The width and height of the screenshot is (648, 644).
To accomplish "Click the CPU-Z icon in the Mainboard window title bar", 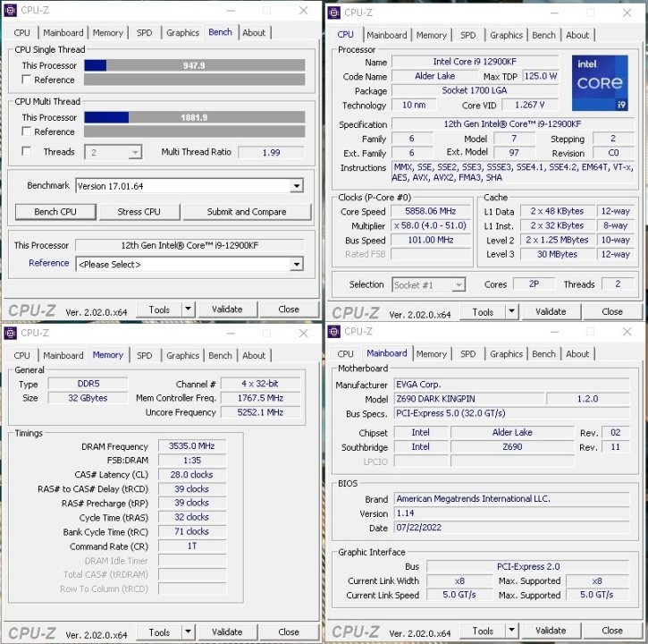I will pos(334,332).
